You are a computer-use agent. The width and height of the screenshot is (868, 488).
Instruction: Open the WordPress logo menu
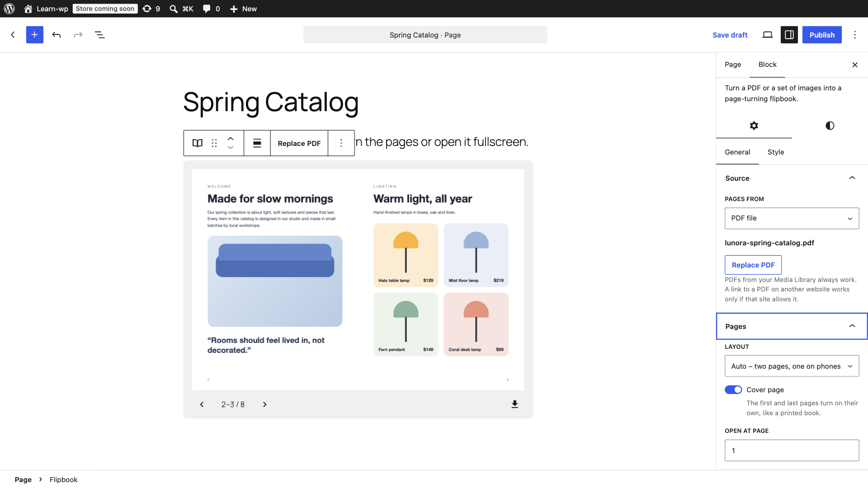pyautogui.click(x=9, y=9)
